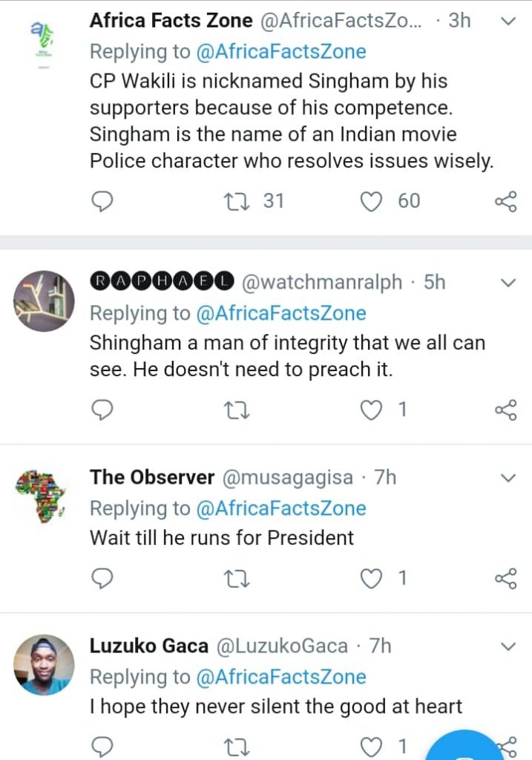Screen dimensions: 532x760
Task: Like the tweet with 60 likes
Action: 371,201
